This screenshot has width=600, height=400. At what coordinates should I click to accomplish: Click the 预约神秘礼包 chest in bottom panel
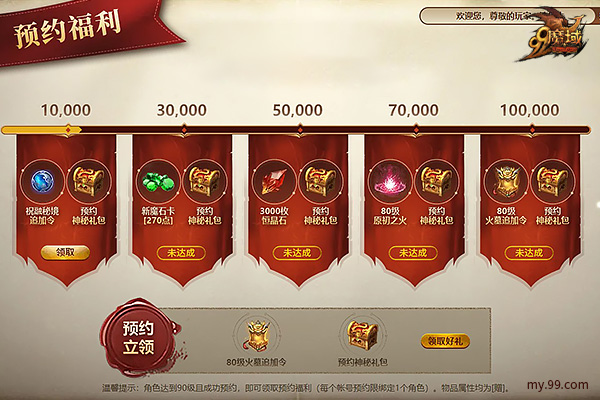coord(362,335)
